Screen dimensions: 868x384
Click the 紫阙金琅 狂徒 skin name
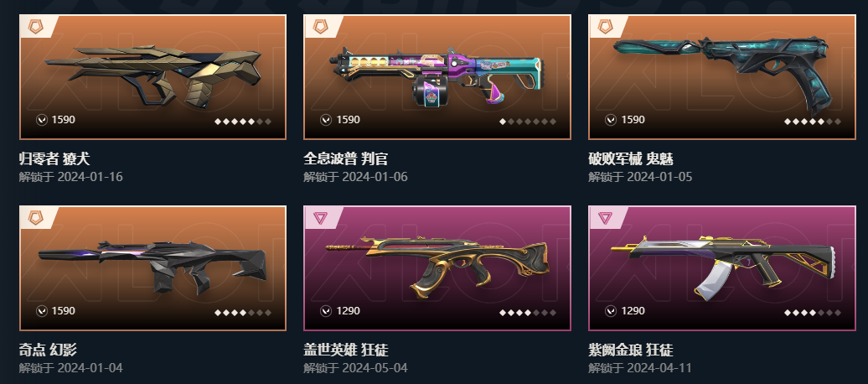click(x=631, y=350)
